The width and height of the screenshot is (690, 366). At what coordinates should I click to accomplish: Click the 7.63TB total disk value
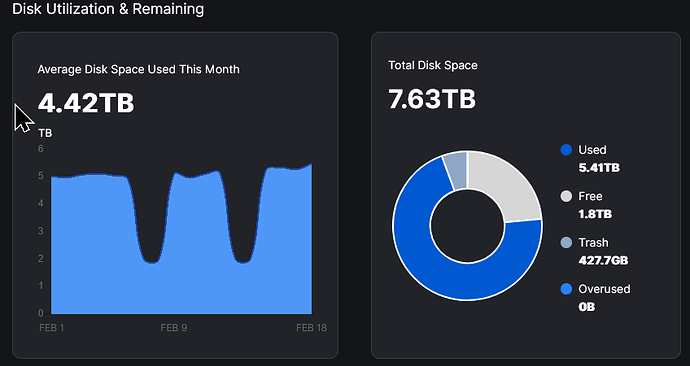[432, 99]
